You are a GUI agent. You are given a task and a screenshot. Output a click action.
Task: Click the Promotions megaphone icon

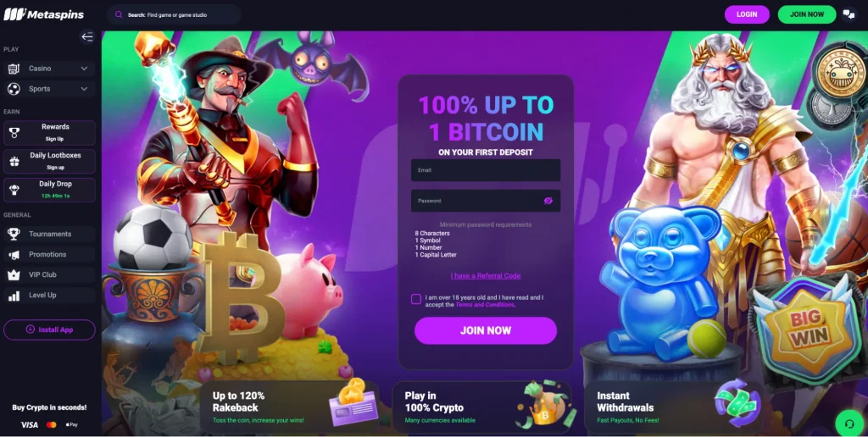point(14,254)
